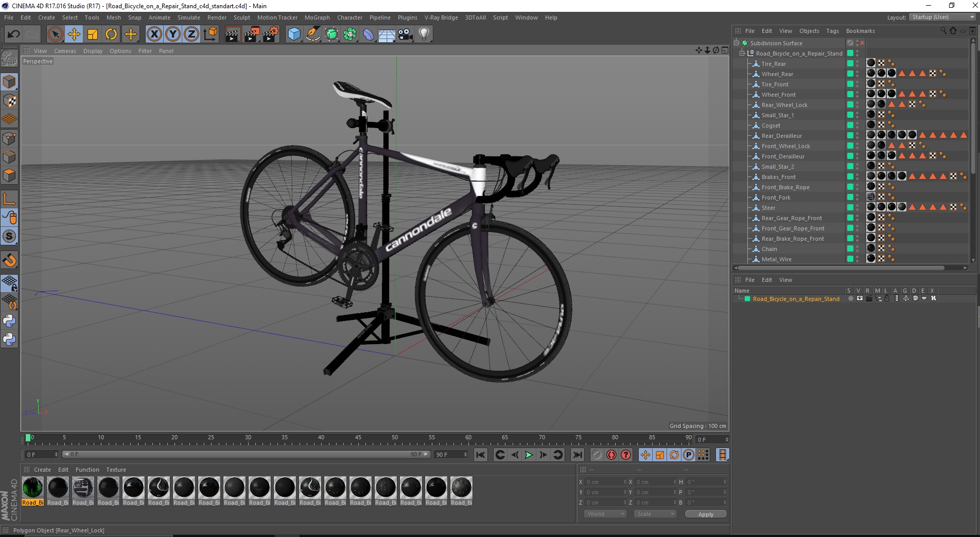The width and height of the screenshot is (980, 537).
Task: Select the Live Selection tool
Action: 55,34
